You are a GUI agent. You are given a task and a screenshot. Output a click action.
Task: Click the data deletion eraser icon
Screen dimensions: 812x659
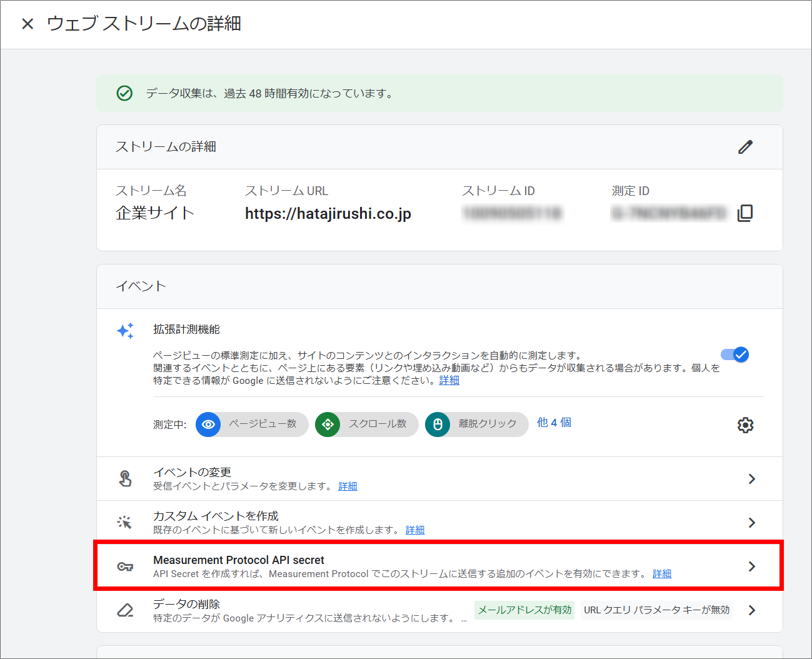coord(125,610)
